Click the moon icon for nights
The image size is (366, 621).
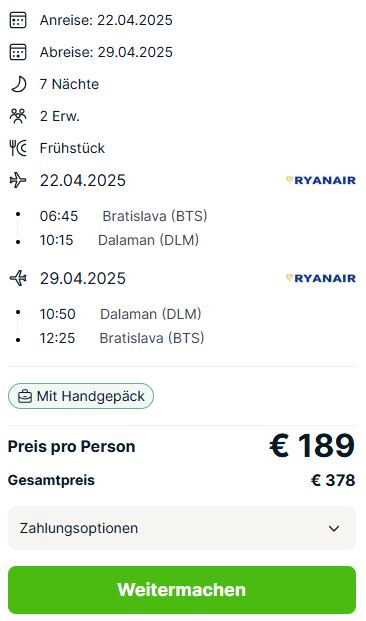pos(18,84)
